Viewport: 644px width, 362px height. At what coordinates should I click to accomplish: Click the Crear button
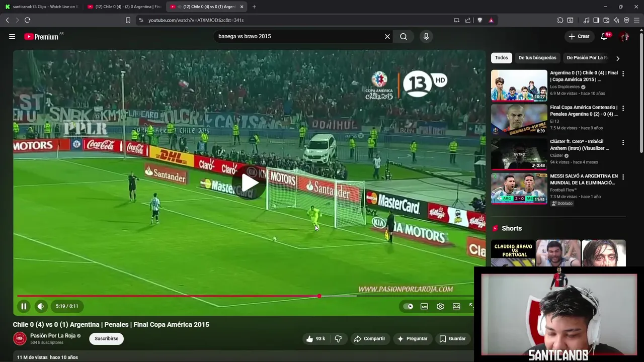click(x=579, y=36)
